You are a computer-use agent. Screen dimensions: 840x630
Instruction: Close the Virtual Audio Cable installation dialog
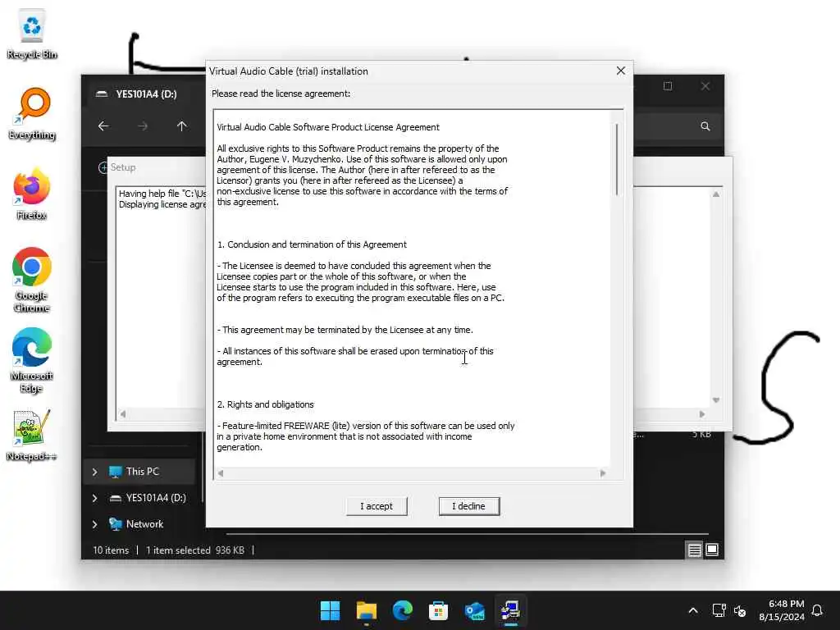[x=621, y=71]
